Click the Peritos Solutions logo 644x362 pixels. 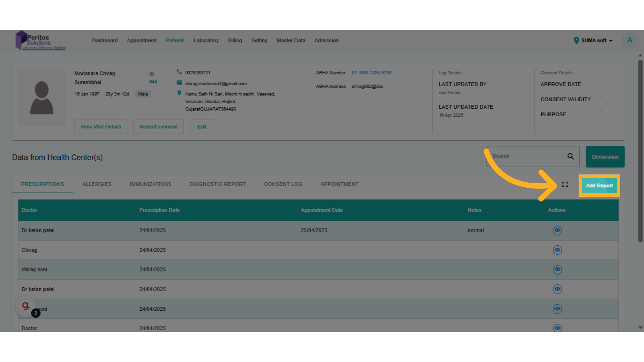(41, 41)
